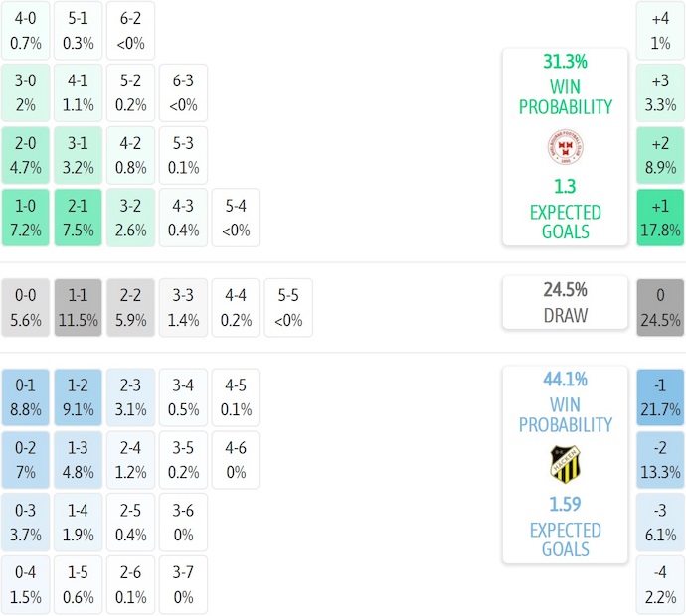The image size is (686, 616).
Task: Click the red home team crest
Action: pos(565,147)
